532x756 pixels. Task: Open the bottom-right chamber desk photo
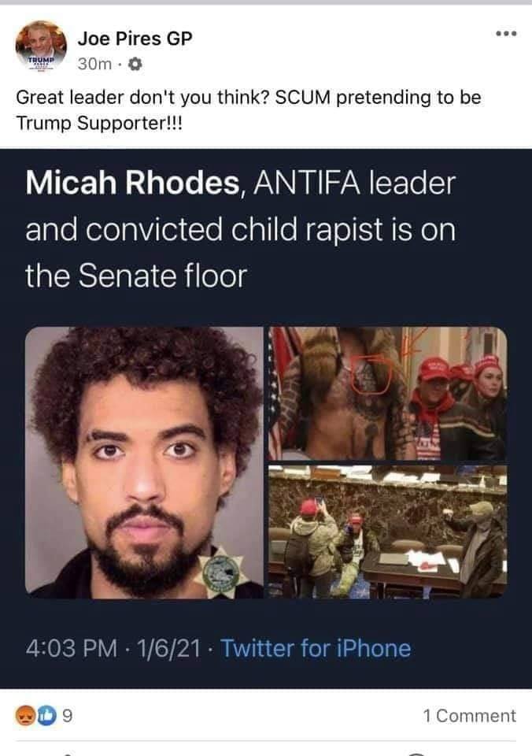[388, 532]
